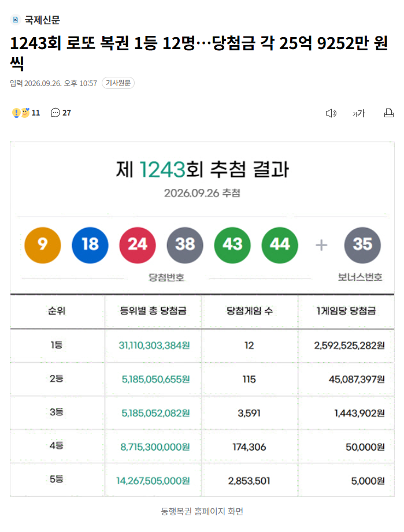Play the article with the speaker icon
404x532 pixels.
331,113
